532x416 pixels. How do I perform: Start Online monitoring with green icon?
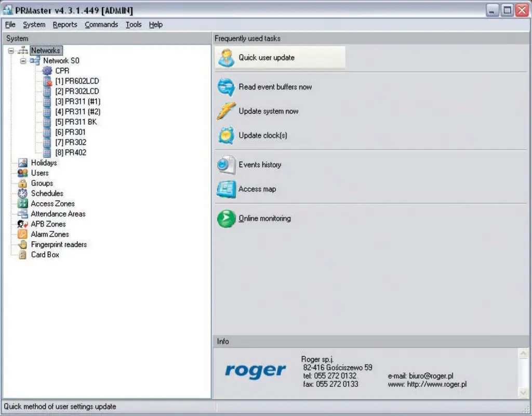pos(227,219)
